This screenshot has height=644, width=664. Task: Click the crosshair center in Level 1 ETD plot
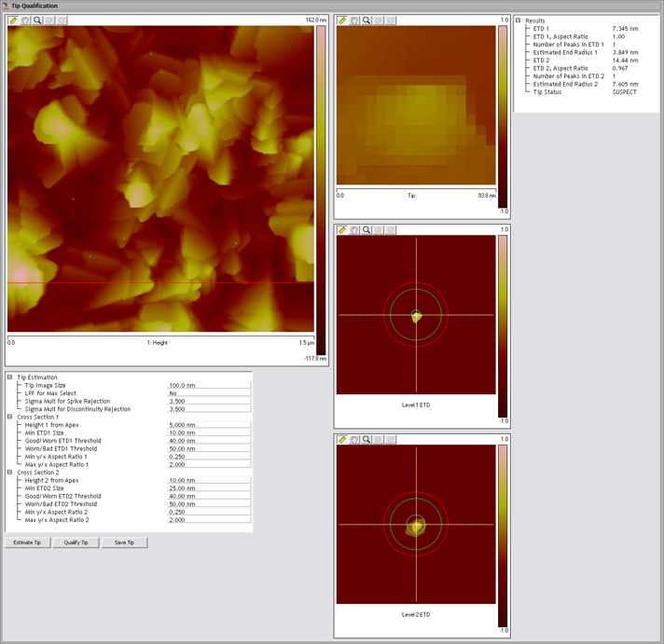click(416, 315)
